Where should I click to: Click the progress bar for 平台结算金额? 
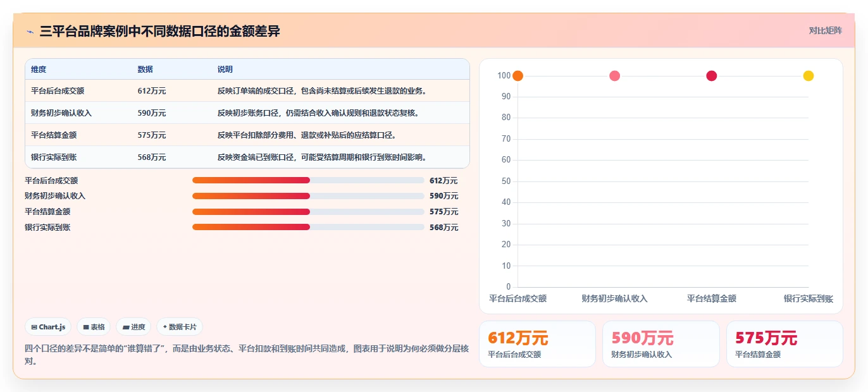pos(308,212)
